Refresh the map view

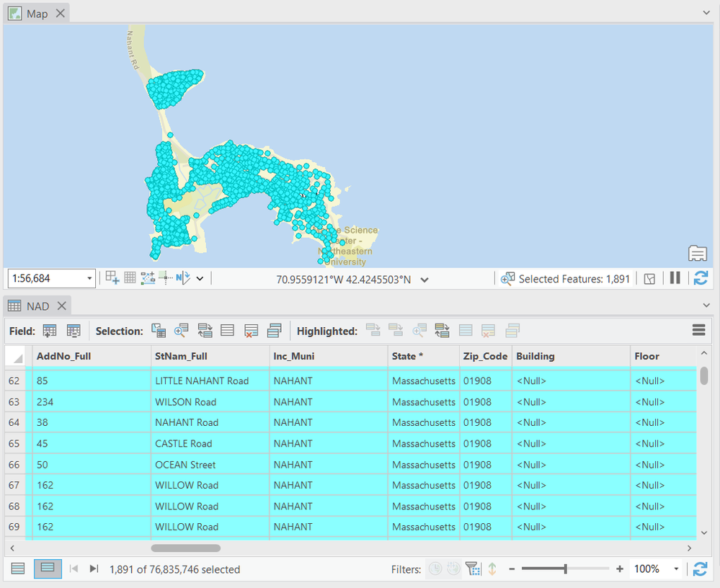tap(701, 277)
